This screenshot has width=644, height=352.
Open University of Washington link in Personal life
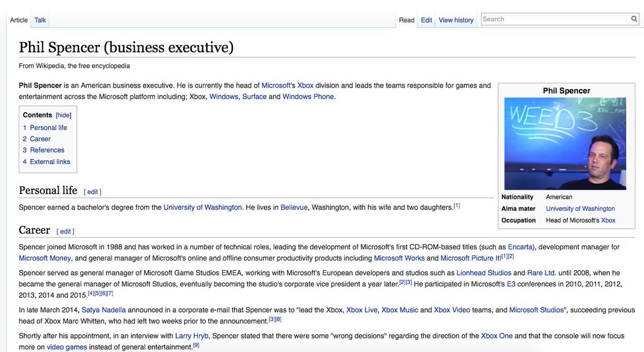(x=202, y=207)
